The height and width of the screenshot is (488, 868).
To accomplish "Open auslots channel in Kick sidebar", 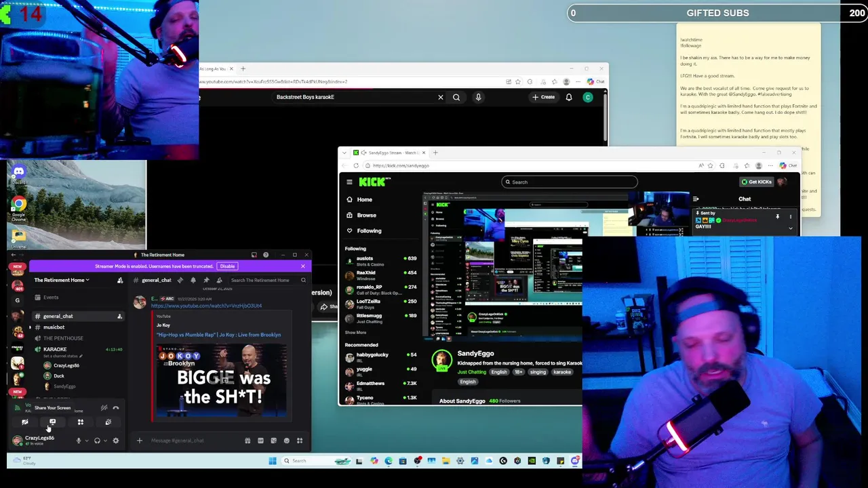I will pos(380,260).
